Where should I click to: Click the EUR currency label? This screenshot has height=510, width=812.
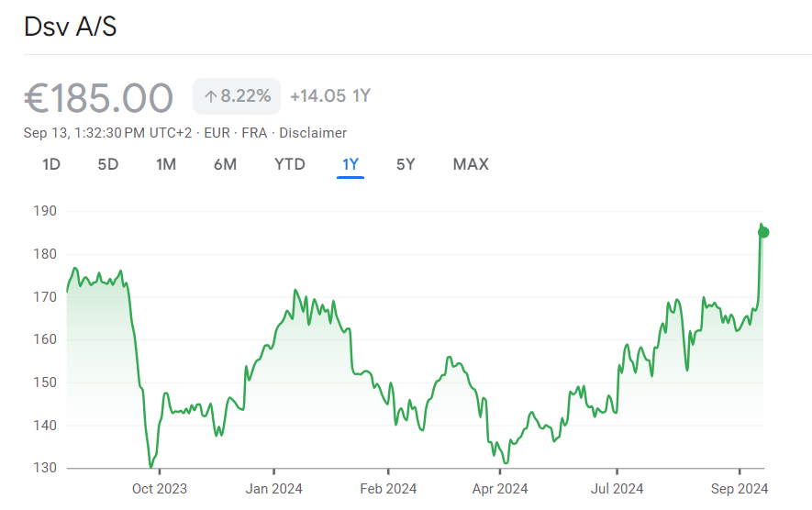[x=217, y=133]
